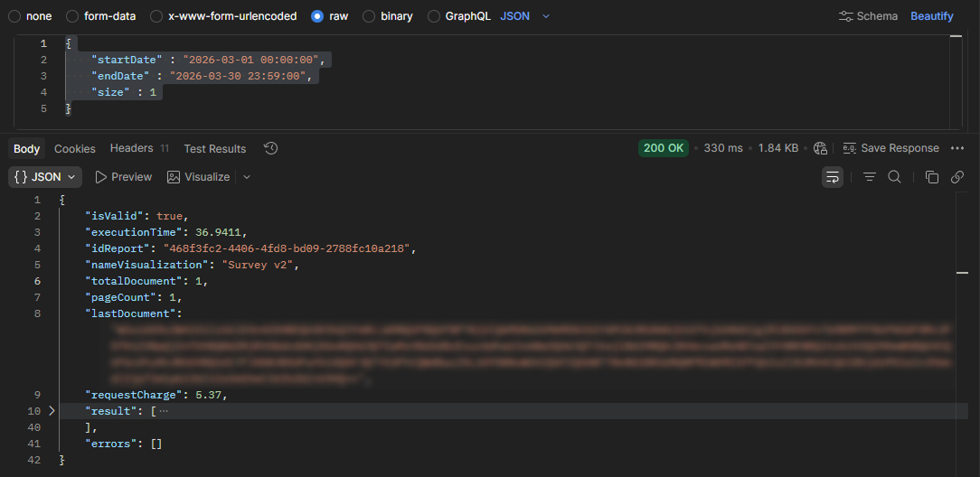The width and height of the screenshot is (980, 477).
Task: Click the link icon in response toolbar
Action: [x=956, y=177]
